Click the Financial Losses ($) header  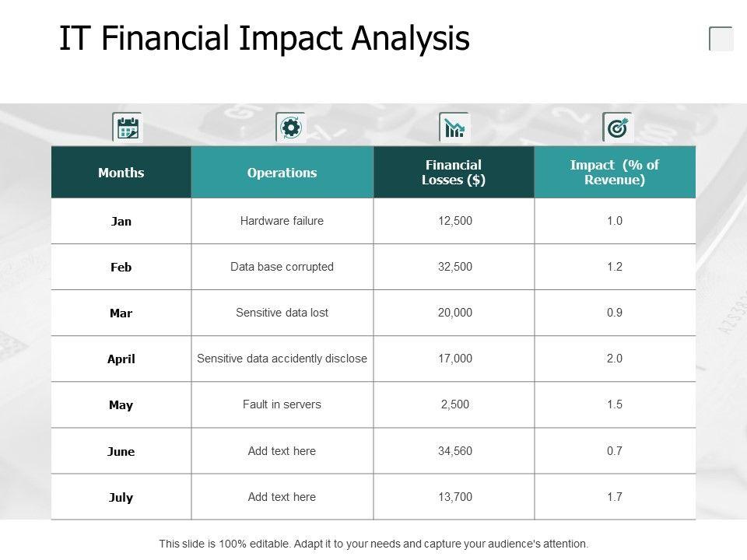point(454,173)
